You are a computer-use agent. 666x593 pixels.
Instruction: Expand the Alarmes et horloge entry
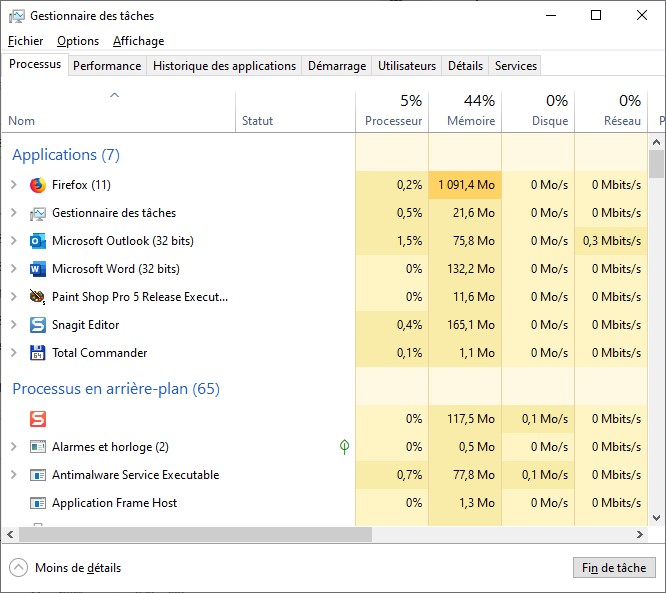click(x=13, y=447)
